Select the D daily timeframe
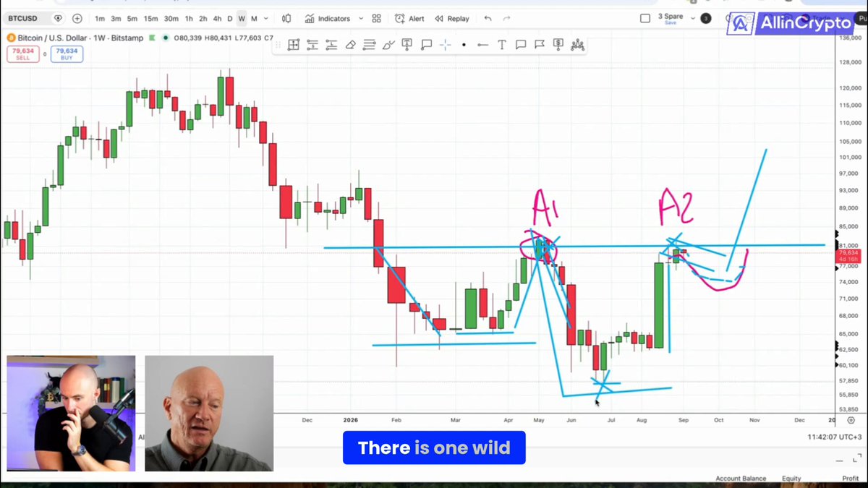The height and width of the screenshot is (488, 868). [230, 19]
